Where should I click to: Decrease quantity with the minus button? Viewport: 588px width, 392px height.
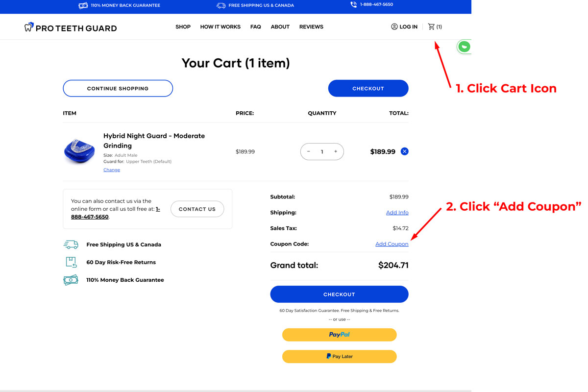point(309,152)
